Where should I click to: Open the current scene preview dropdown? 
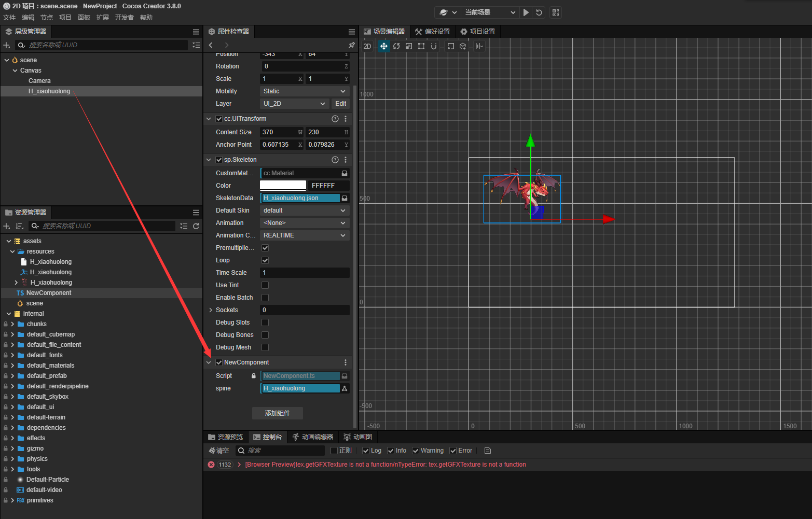coord(490,12)
